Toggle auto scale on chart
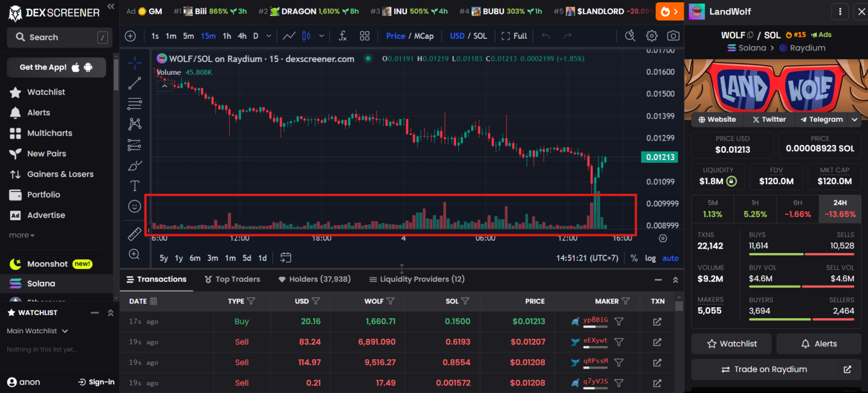This screenshot has width=868, height=393. [x=670, y=258]
